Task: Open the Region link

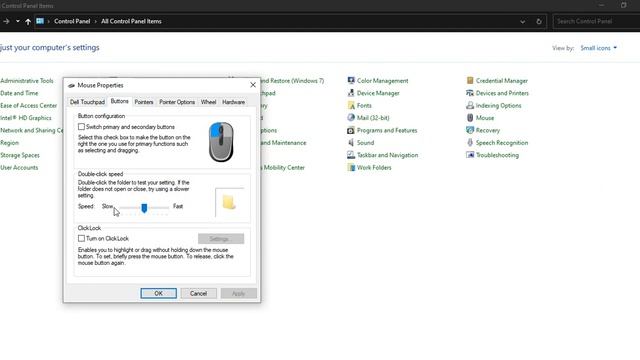Action: (9, 143)
